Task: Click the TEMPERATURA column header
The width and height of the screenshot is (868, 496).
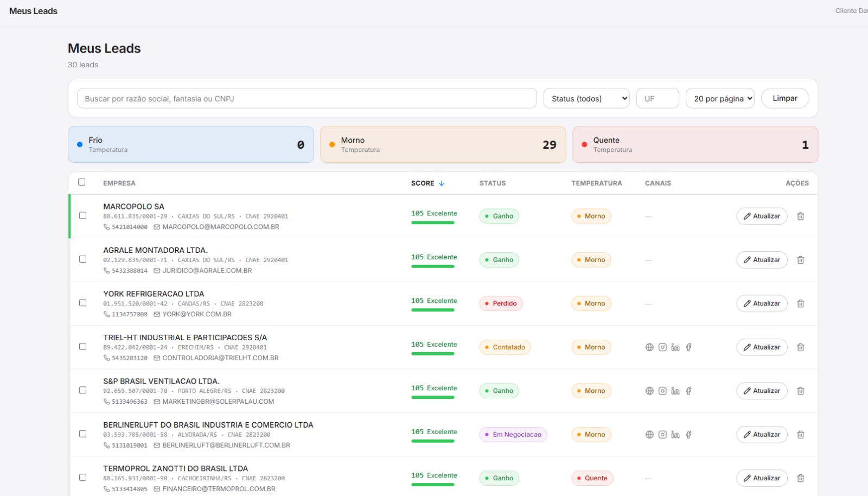Action: pyautogui.click(x=597, y=183)
